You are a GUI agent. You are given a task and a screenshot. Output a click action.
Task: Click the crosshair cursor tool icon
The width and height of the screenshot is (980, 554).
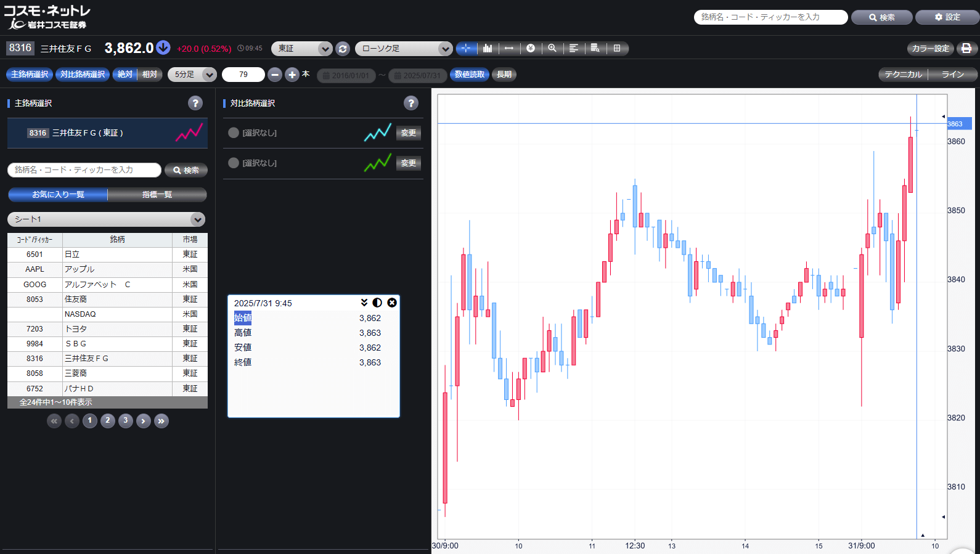point(466,48)
